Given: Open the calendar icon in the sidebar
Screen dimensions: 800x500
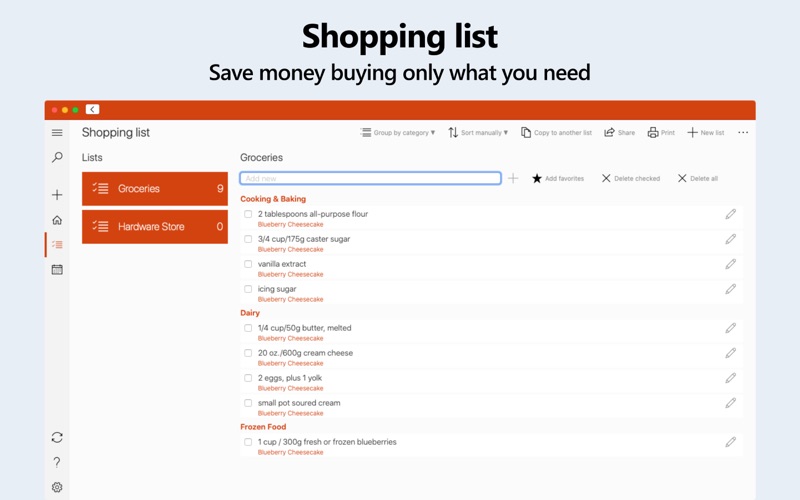Looking at the screenshot, I should [57, 269].
